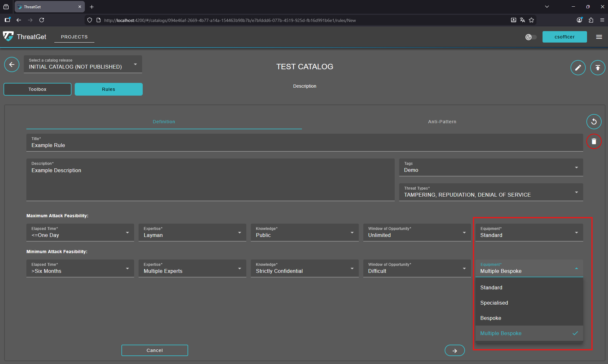Open the catalog release selector
608x364 pixels.
pyautogui.click(x=83, y=64)
